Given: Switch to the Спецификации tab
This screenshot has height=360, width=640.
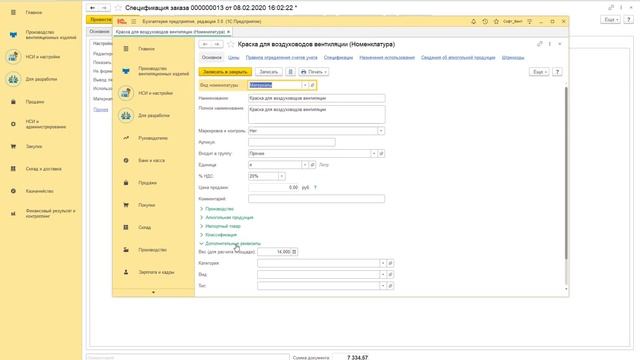Looking at the screenshot, I should point(338,58).
